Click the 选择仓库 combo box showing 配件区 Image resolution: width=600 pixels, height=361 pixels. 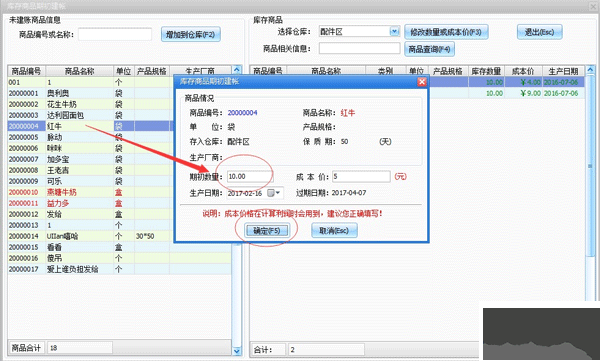click(x=359, y=31)
